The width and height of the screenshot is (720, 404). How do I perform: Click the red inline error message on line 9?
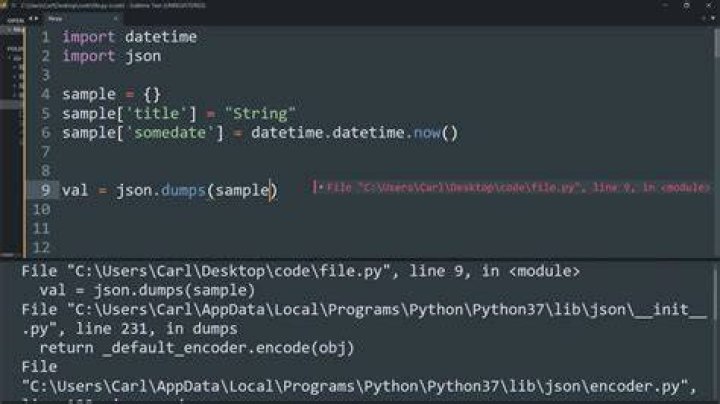[x=511, y=187]
